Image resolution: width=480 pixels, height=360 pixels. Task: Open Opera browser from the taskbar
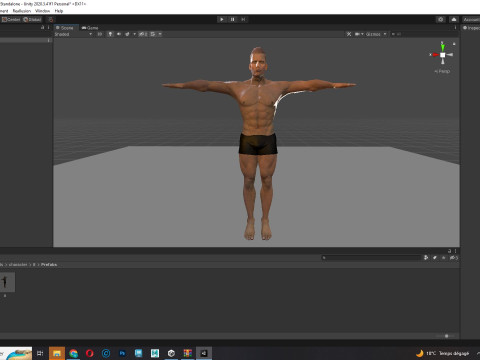pyautogui.click(x=89, y=353)
